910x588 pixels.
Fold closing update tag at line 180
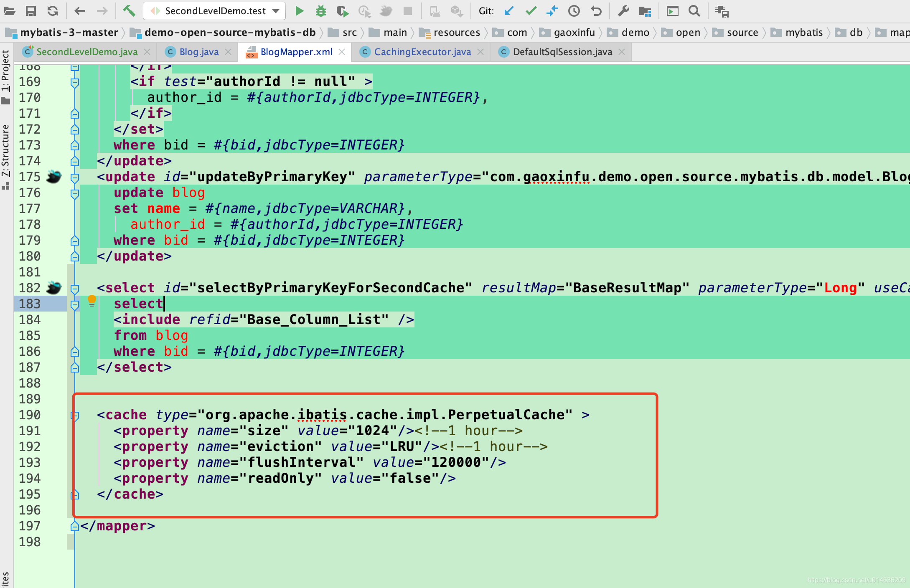75,256
